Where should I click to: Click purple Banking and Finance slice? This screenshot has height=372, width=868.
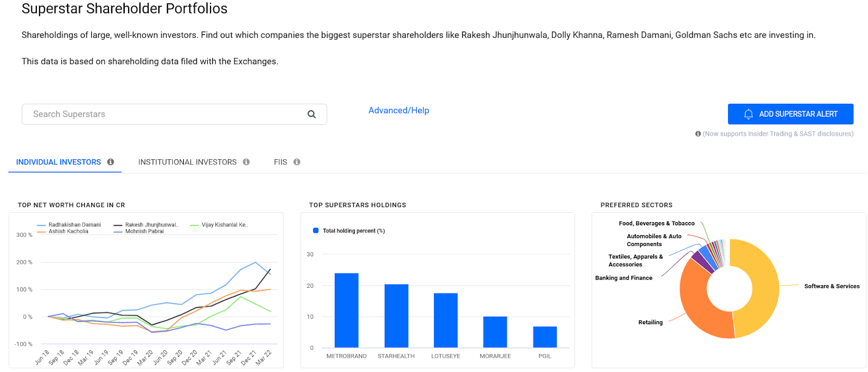click(703, 262)
